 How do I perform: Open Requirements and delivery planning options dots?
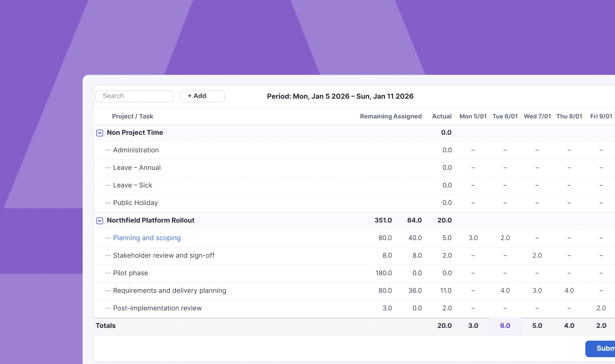point(108,291)
